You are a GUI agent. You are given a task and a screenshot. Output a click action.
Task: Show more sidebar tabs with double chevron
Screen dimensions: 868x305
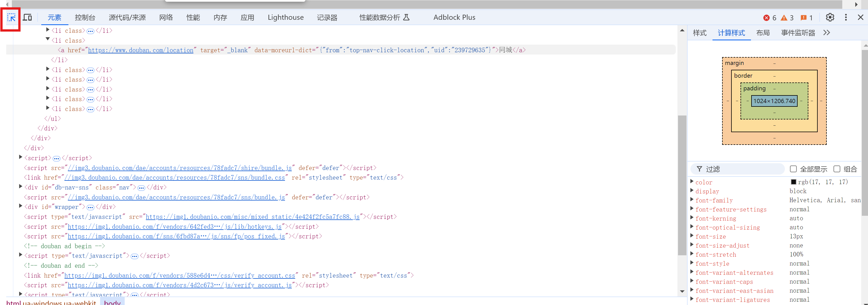pyautogui.click(x=826, y=33)
